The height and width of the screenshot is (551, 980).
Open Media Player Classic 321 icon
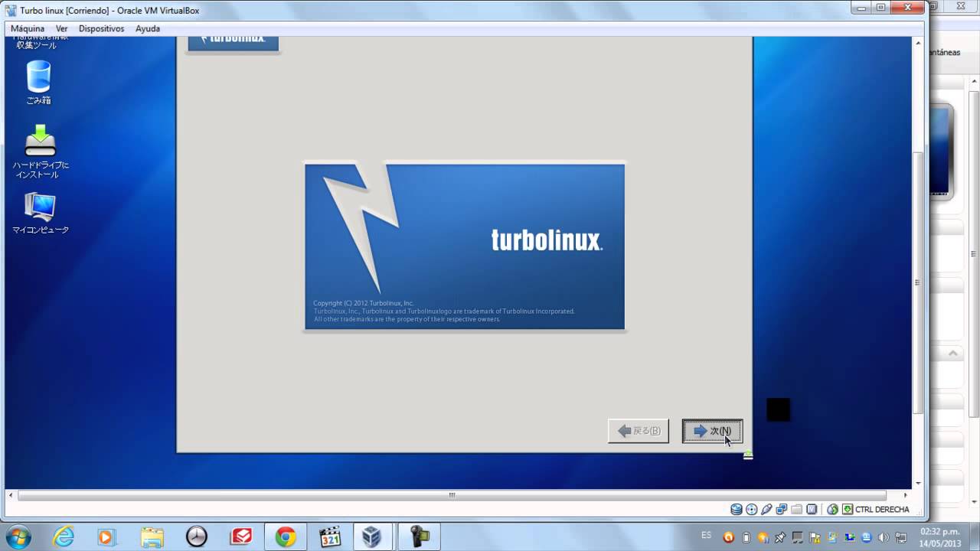coord(330,537)
